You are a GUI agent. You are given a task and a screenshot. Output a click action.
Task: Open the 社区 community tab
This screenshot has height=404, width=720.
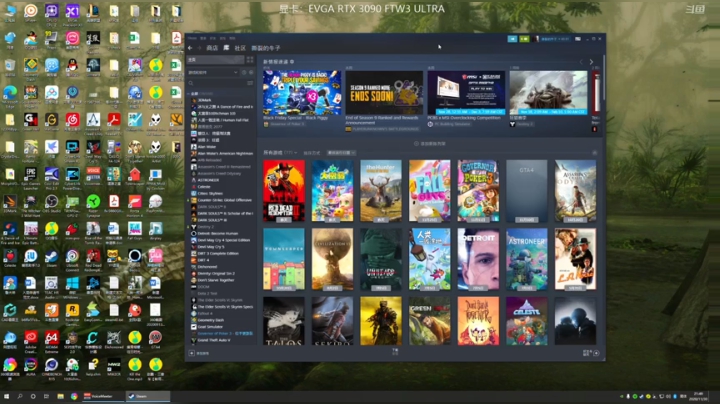coord(240,48)
